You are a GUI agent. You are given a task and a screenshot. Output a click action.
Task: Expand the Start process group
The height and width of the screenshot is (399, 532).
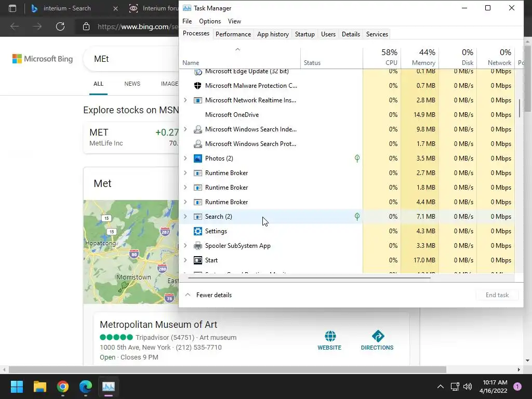pos(185,260)
